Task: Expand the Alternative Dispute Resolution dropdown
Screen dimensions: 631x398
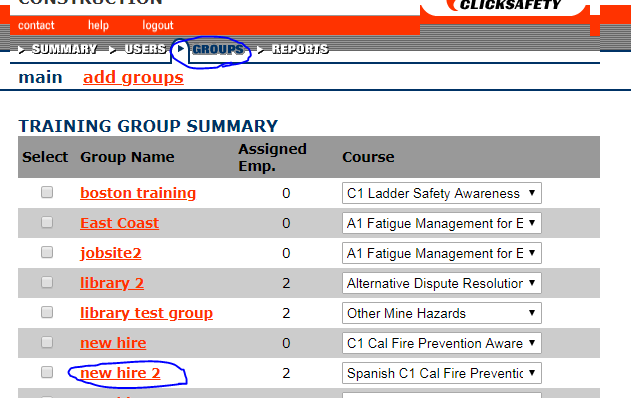Action: coord(442,283)
